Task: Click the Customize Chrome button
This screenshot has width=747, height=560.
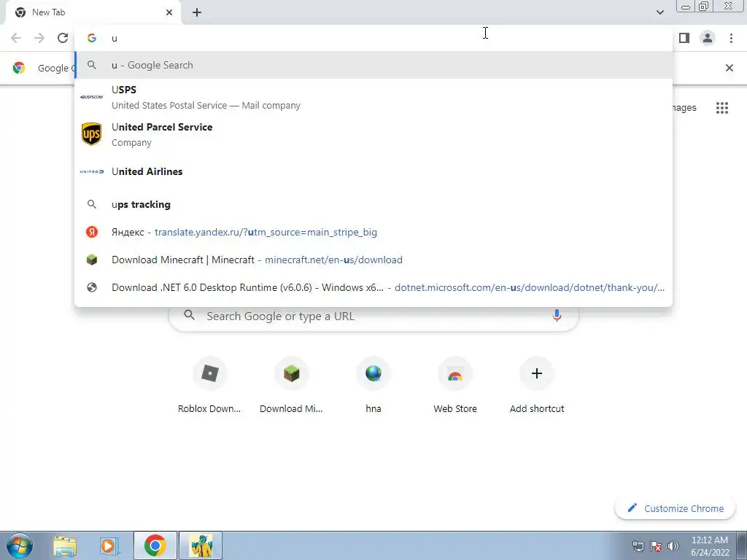Action: click(676, 508)
